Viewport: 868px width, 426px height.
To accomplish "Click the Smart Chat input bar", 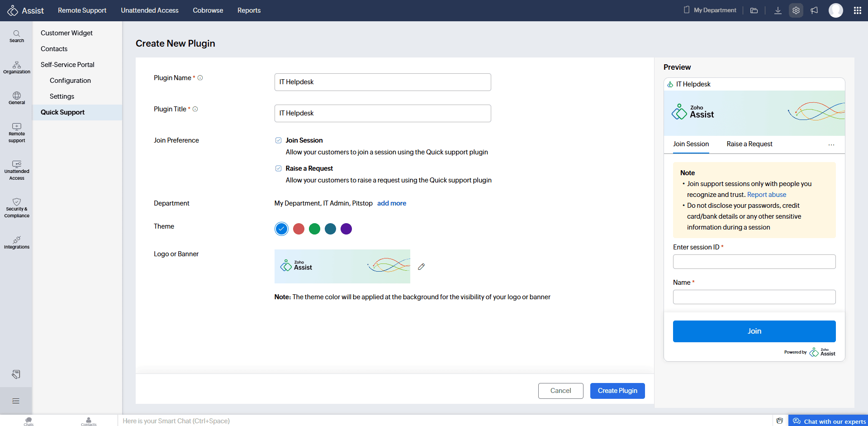I will click(x=445, y=421).
